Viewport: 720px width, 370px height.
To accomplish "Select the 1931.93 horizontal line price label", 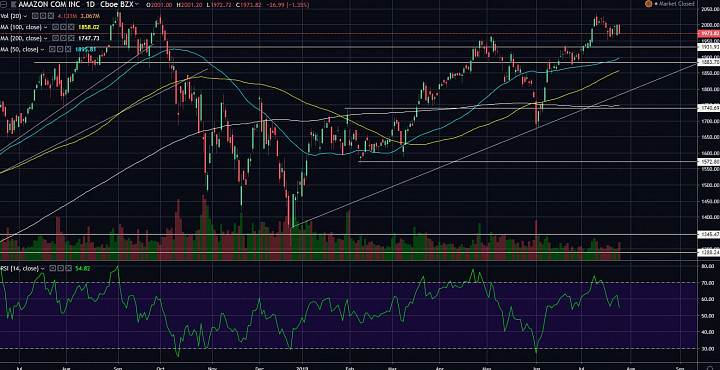I will pos(708,47).
